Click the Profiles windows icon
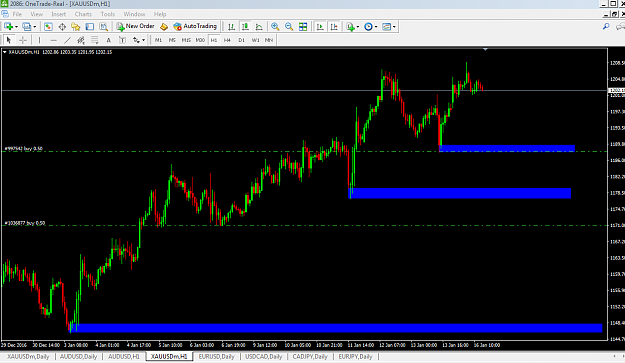Viewport: 625px width, 363px height. (26, 27)
